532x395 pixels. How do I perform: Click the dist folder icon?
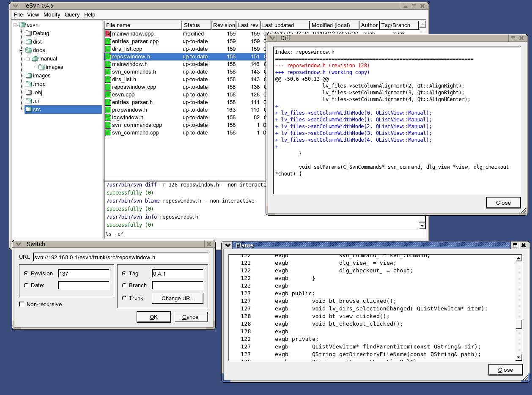click(29, 41)
